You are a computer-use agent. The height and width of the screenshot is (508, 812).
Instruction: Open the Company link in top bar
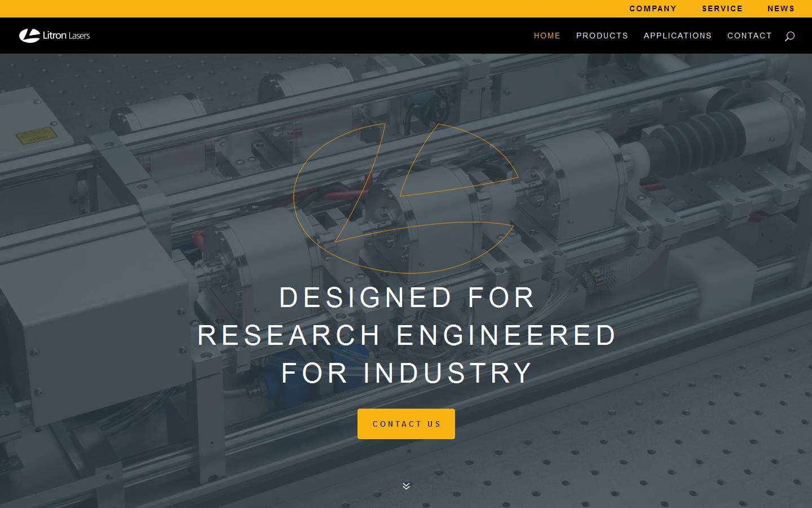coord(652,8)
